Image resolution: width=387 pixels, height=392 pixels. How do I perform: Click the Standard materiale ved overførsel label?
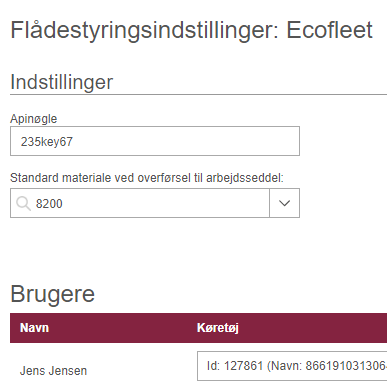pyautogui.click(x=147, y=178)
